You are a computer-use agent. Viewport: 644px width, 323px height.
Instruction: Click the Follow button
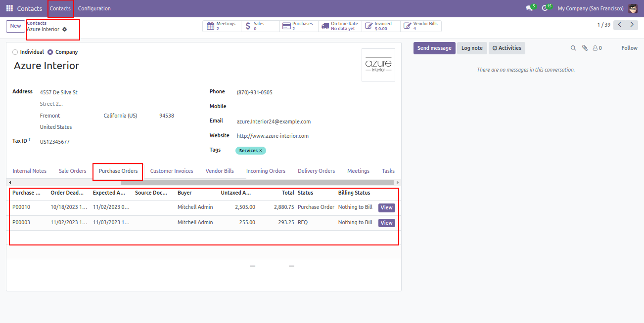coord(630,48)
